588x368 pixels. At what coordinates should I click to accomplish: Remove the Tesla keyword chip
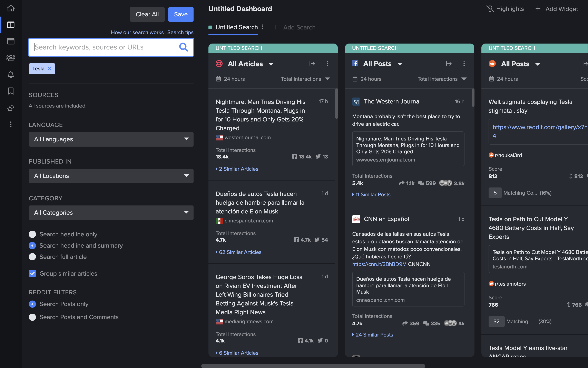point(50,69)
